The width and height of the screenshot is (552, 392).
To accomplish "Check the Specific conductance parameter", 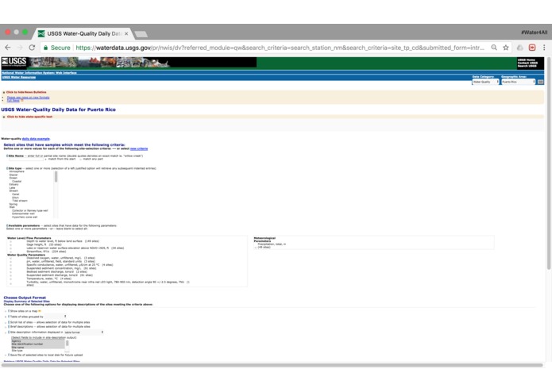I will tap(10, 265).
